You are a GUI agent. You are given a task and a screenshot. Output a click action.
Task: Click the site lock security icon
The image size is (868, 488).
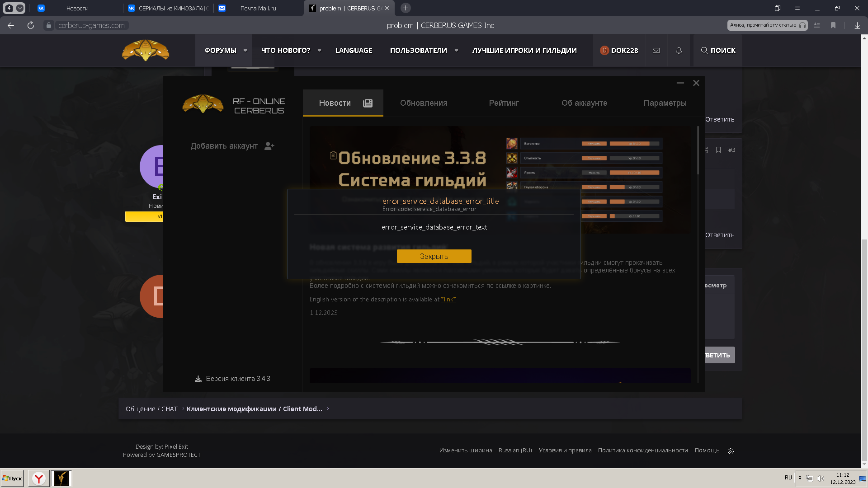pos(49,25)
